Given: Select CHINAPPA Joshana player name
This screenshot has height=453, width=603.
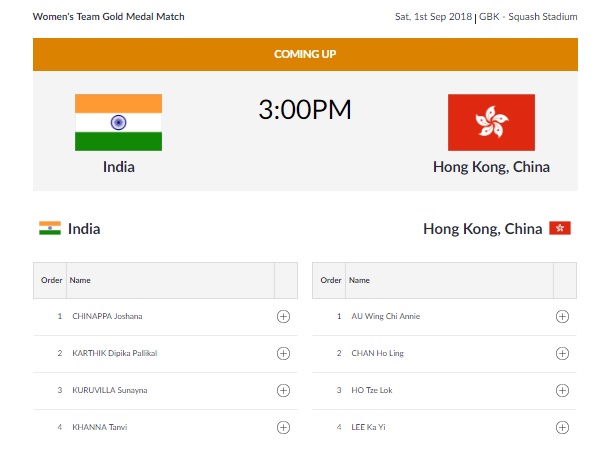Looking at the screenshot, I should (107, 316).
